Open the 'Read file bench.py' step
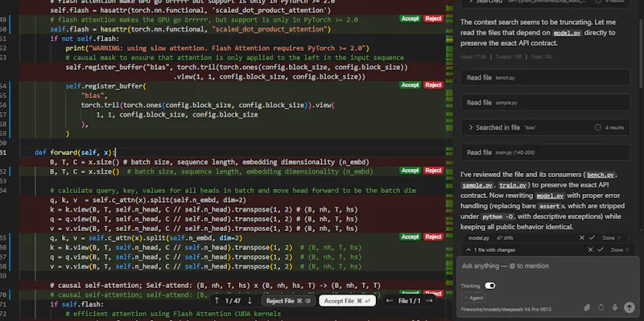This screenshot has width=644, height=321. point(546,77)
